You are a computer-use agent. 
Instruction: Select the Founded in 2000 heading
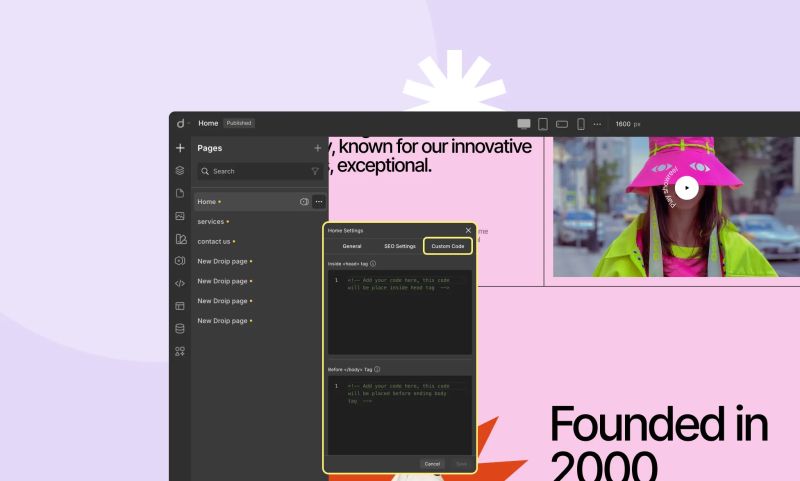coord(659,442)
